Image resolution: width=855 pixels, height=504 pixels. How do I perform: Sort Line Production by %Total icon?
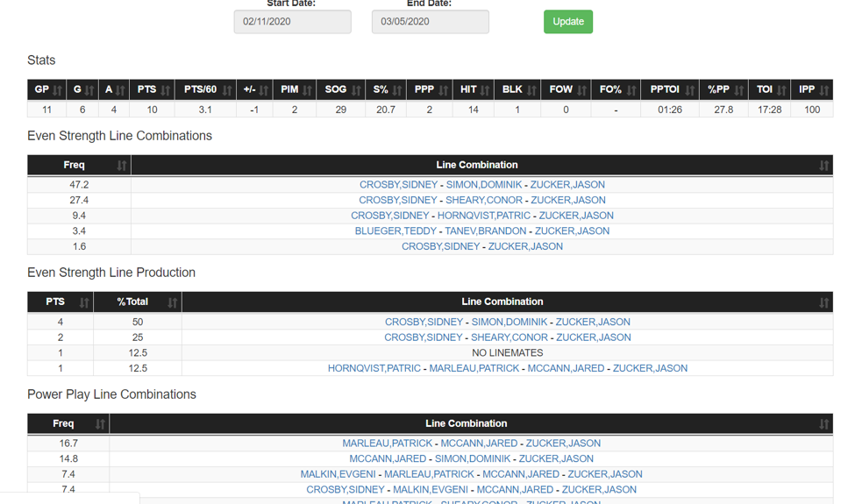coord(172,303)
